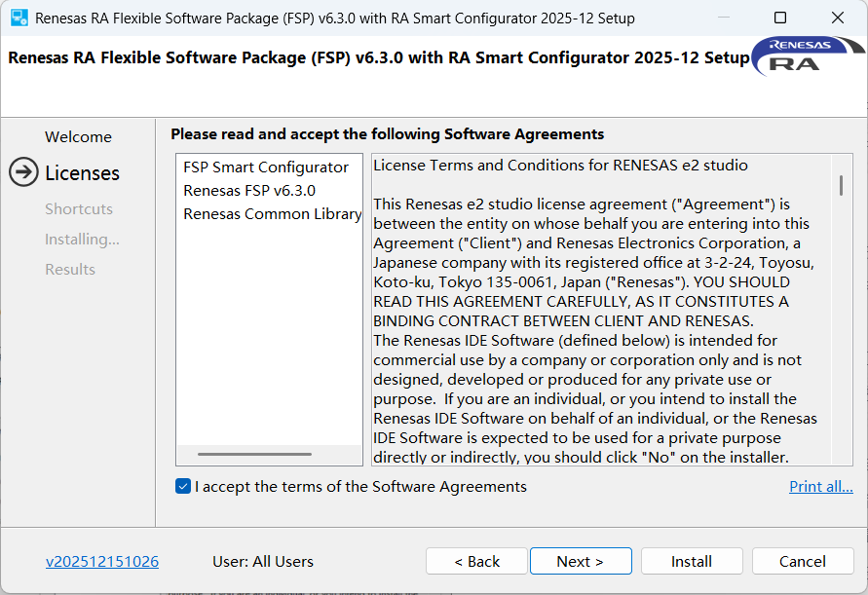Cancel the setup

[803, 561]
